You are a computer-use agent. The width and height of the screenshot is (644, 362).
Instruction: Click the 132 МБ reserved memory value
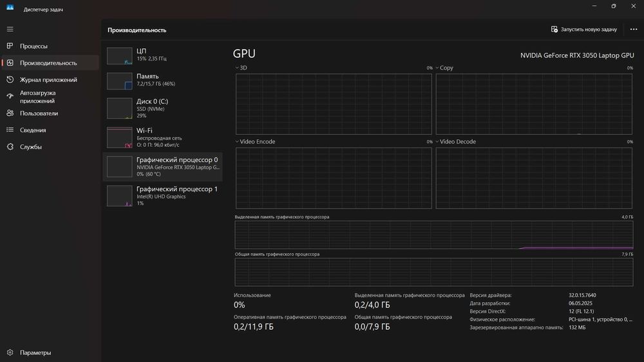577,327
